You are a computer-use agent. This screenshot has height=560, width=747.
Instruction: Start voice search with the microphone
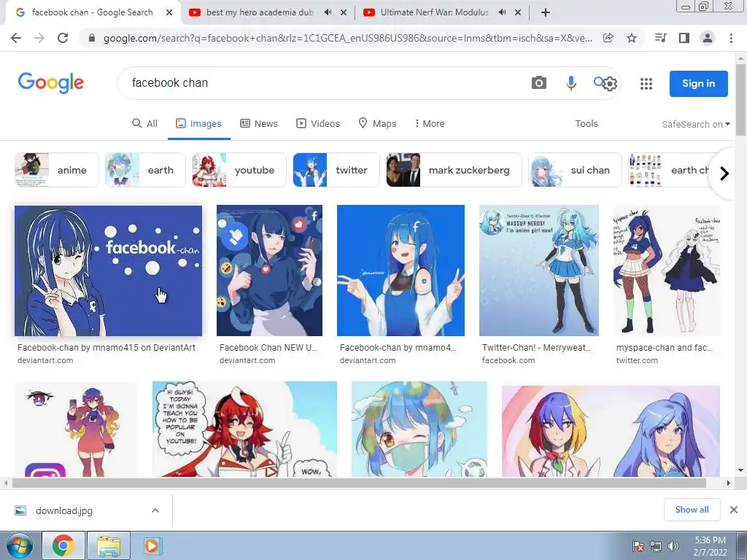pyautogui.click(x=570, y=83)
